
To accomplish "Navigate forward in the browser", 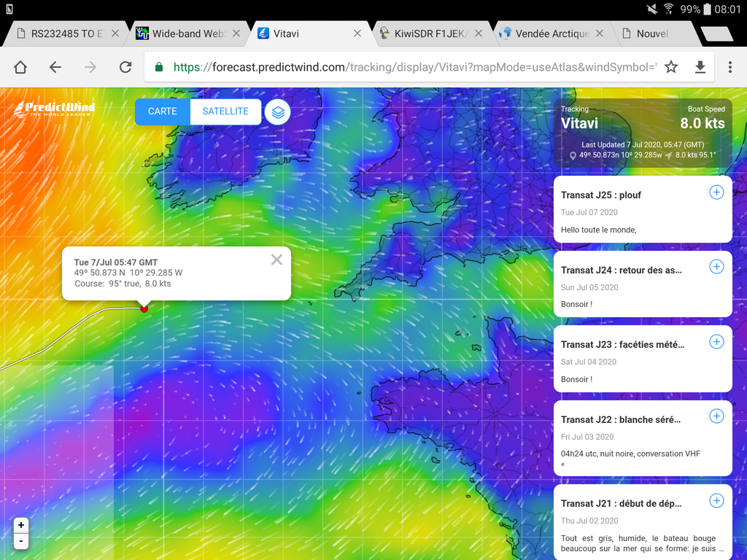I will point(90,67).
